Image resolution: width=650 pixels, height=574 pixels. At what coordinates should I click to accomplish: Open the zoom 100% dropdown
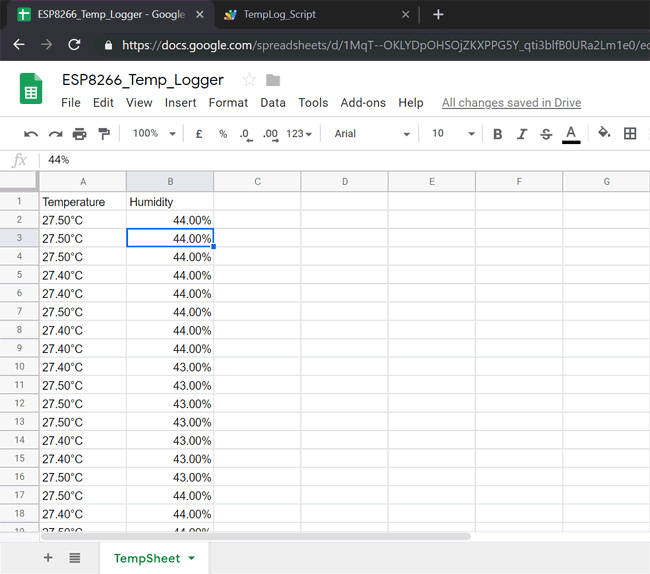(154, 133)
